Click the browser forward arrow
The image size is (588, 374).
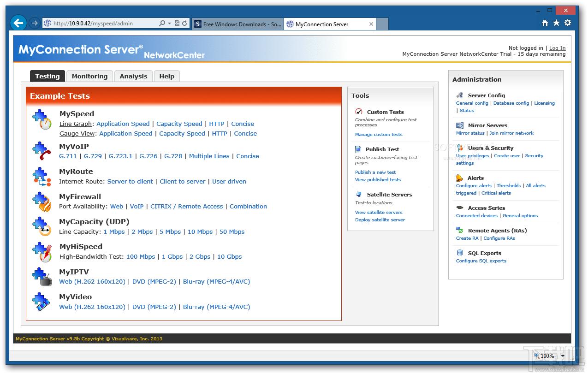click(34, 23)
